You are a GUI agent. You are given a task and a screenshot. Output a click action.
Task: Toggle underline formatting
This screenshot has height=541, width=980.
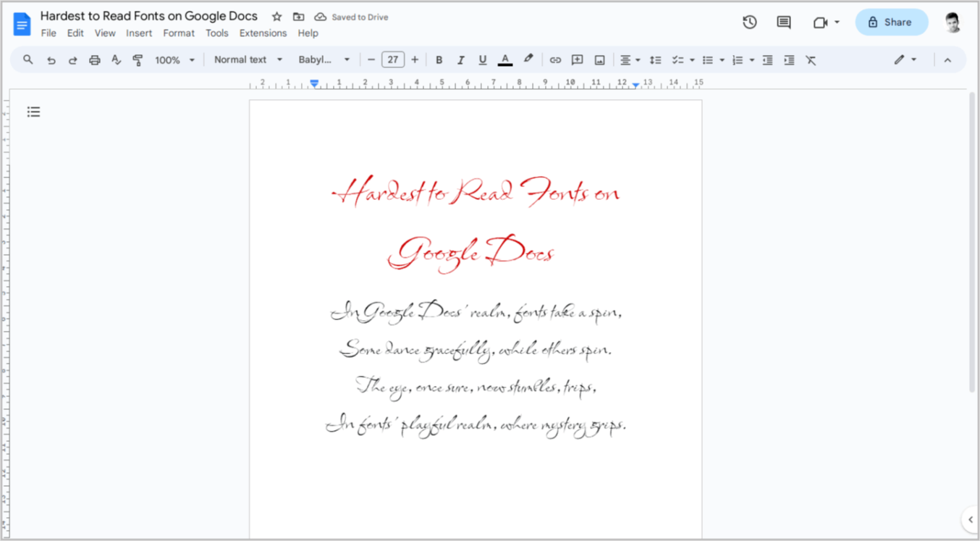pyautogui.click(x=482, y=59)
